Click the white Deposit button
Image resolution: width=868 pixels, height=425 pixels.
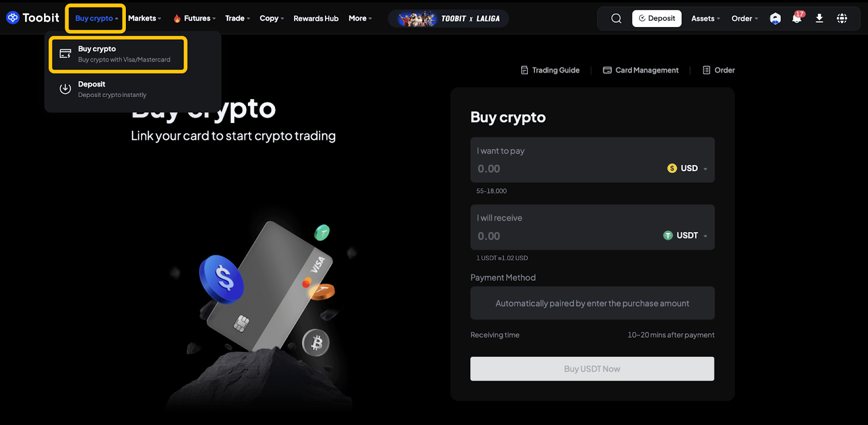[656, 18]
